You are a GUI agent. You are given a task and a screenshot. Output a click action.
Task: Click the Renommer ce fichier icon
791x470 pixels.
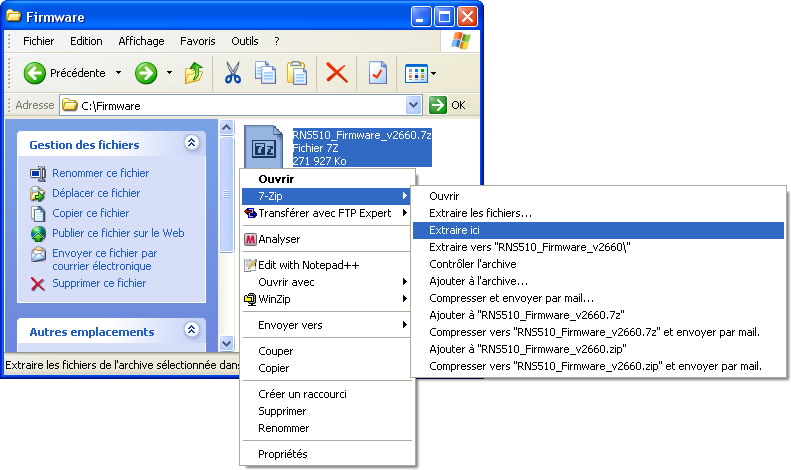pyautogui.click(x=38, y=173)
